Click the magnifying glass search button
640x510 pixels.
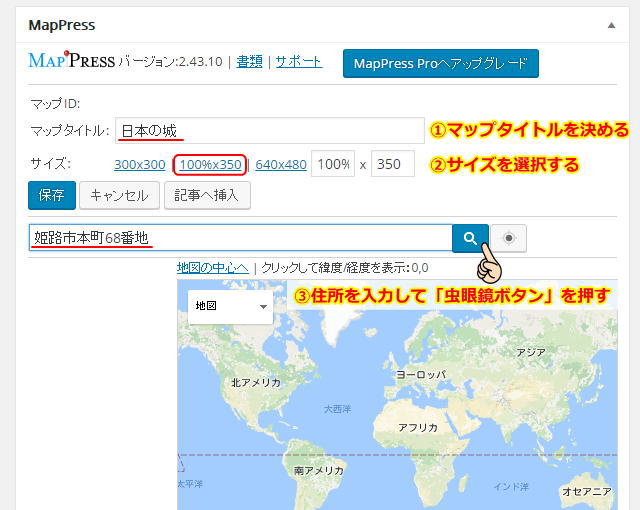pyautogui.click(x=470, y=238)
